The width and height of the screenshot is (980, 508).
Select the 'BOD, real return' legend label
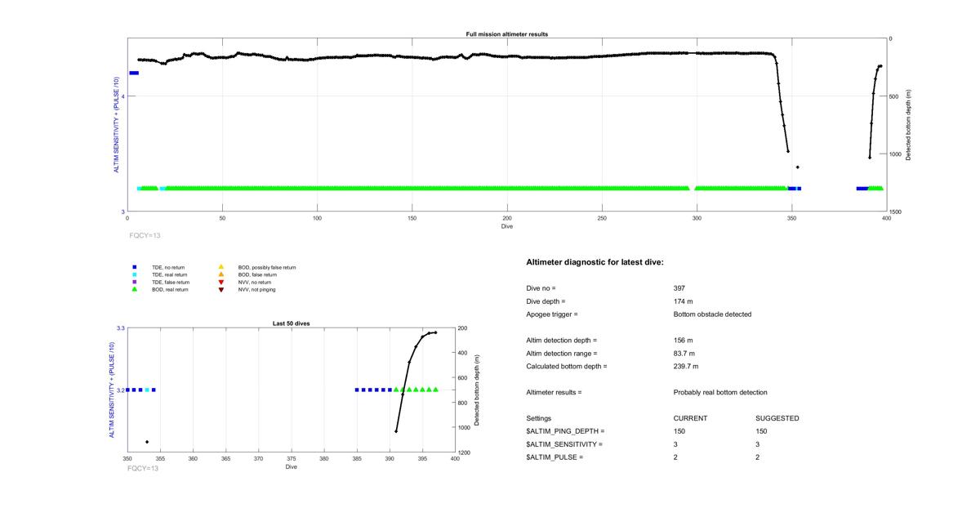170,289
